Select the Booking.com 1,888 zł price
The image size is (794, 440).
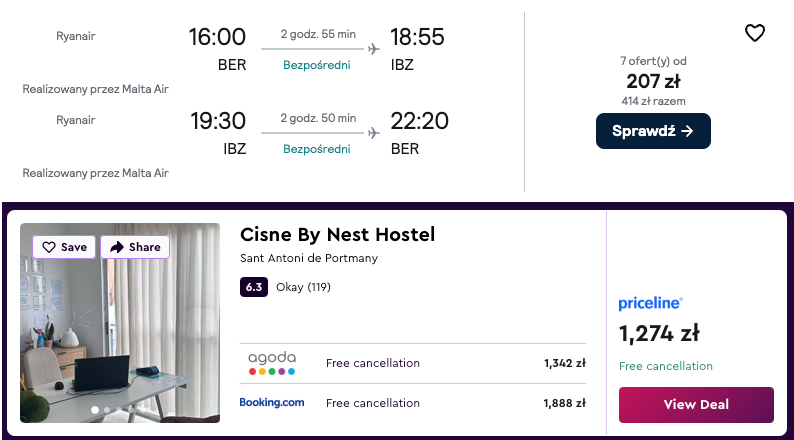[565, 403]
